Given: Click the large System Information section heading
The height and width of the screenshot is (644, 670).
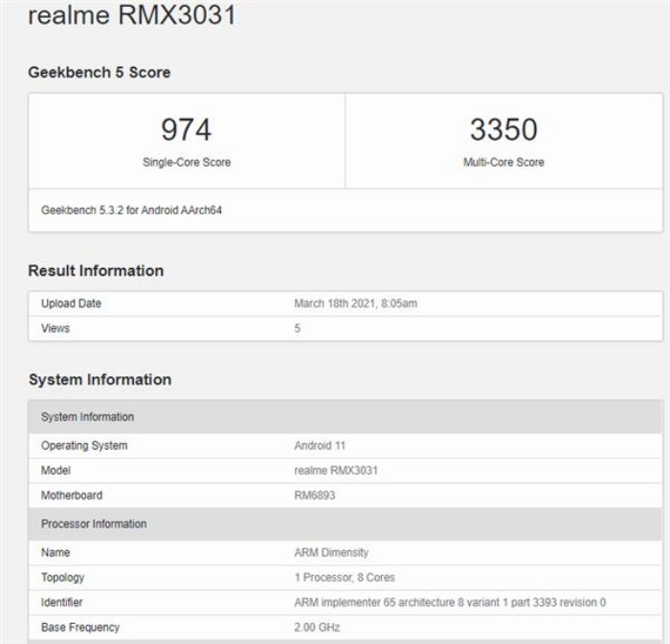Looking at the screenshot, I should (100, 380).
